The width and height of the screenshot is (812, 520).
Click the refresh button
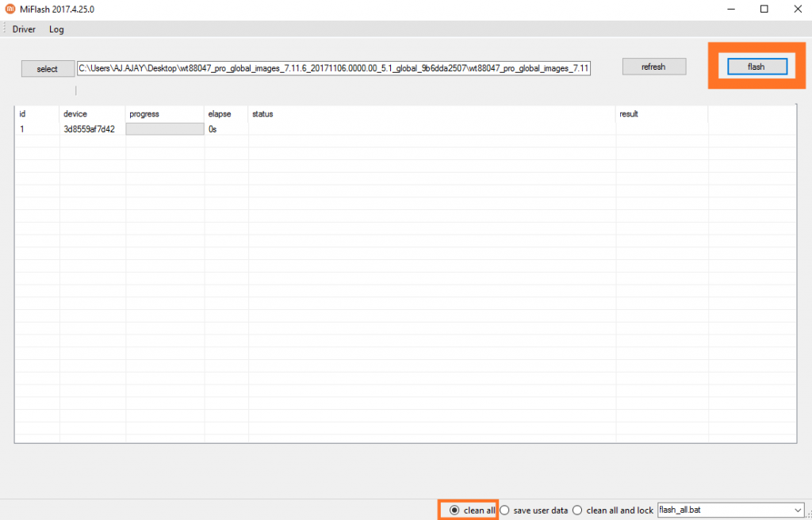[x=654, y=67]
